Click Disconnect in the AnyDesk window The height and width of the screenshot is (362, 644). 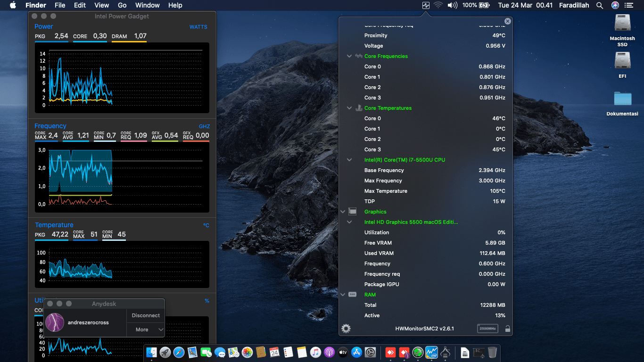pos(146,315)
